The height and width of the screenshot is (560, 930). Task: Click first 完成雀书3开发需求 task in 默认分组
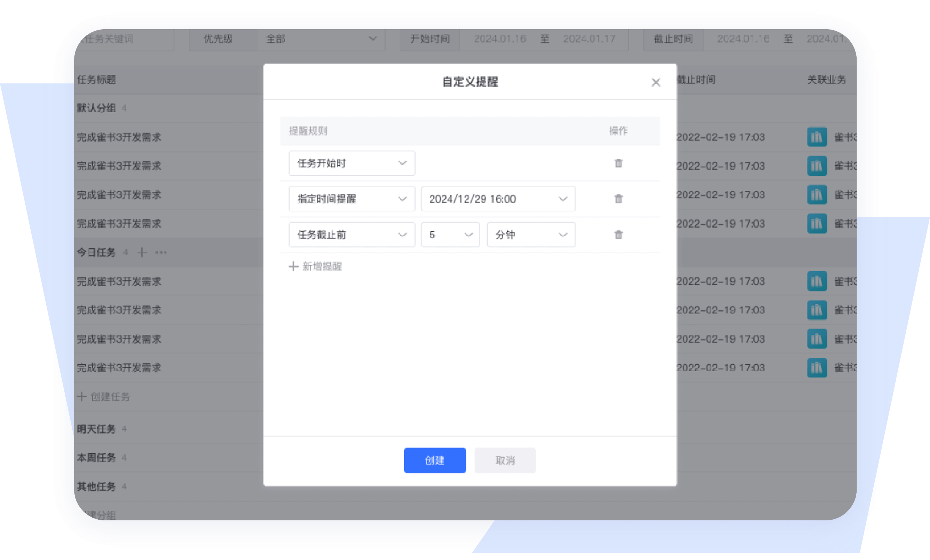pyautogui.click(x=119, y=137)
